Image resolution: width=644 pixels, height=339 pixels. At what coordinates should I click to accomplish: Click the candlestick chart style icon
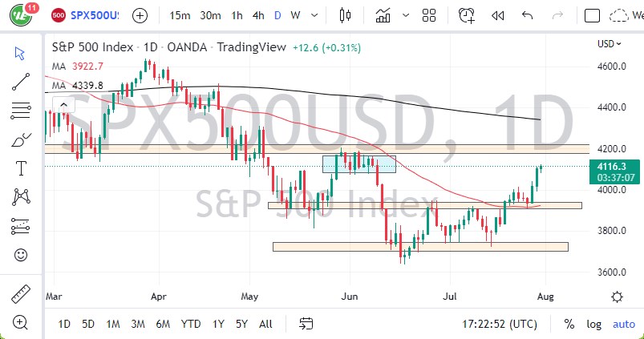pos(346,15)
